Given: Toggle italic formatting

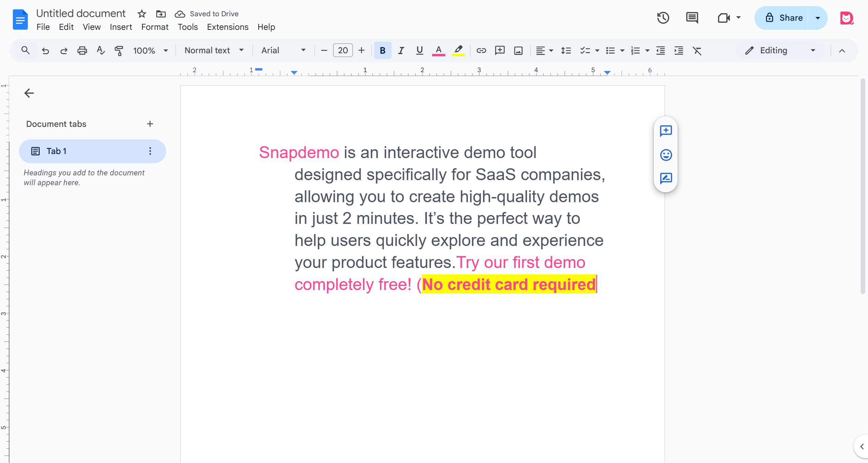Looking at the screenshot, I should click(x=401, y=51).
